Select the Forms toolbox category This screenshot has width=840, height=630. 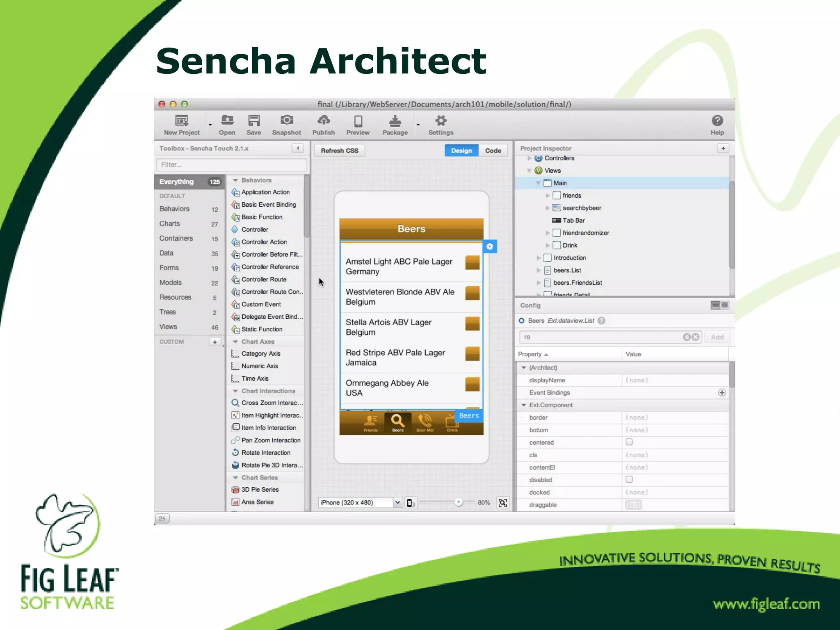(189, 268)
